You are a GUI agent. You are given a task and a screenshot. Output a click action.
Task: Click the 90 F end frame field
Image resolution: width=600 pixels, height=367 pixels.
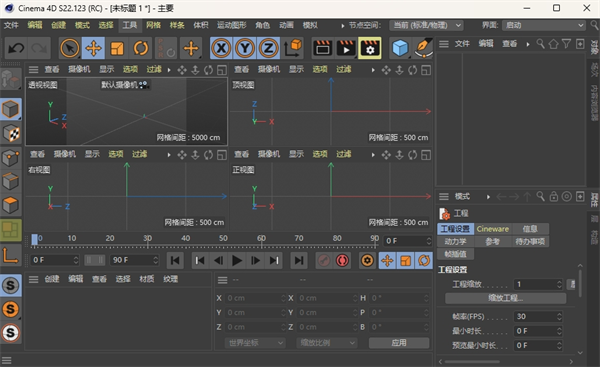pos(134,261)
